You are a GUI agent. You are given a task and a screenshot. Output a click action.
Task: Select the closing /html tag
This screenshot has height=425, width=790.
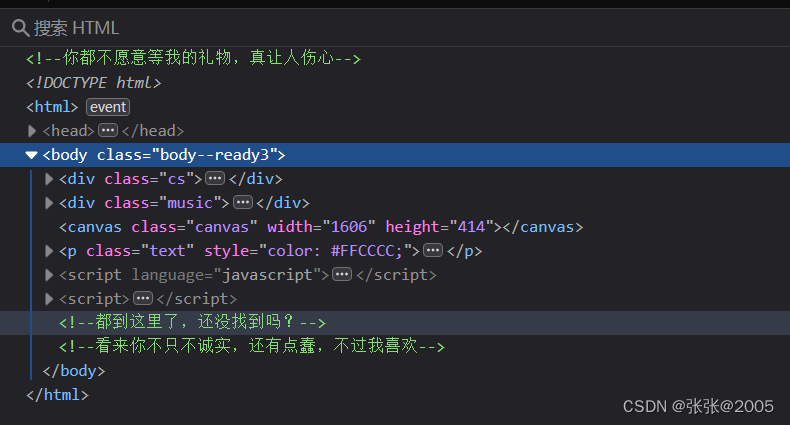pos(57,395)
